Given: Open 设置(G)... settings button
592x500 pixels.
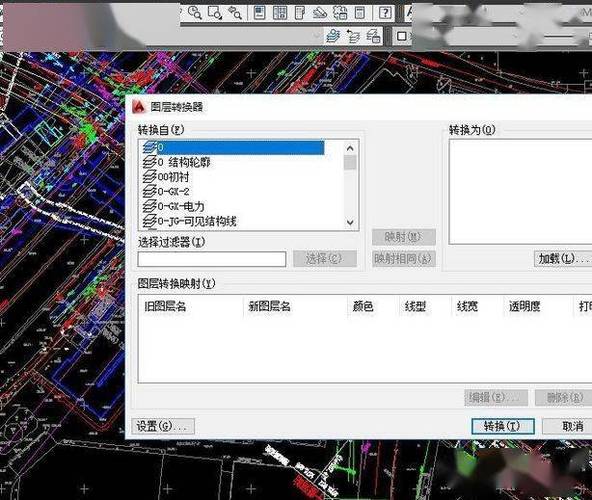Looking at the screenshot, I should (x=163, y=426).
